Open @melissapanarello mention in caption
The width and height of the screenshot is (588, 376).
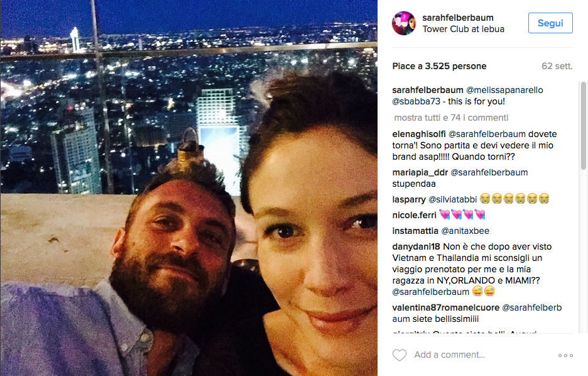[x=504, y=90]
